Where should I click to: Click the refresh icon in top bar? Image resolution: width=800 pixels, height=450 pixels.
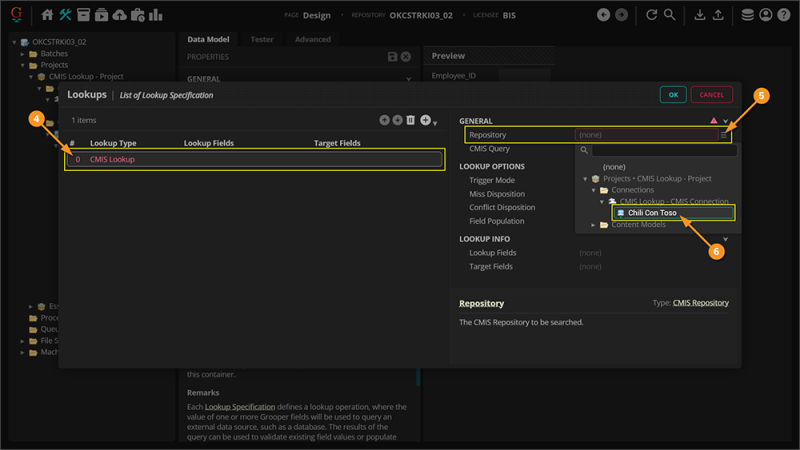[x=652, y=15]
